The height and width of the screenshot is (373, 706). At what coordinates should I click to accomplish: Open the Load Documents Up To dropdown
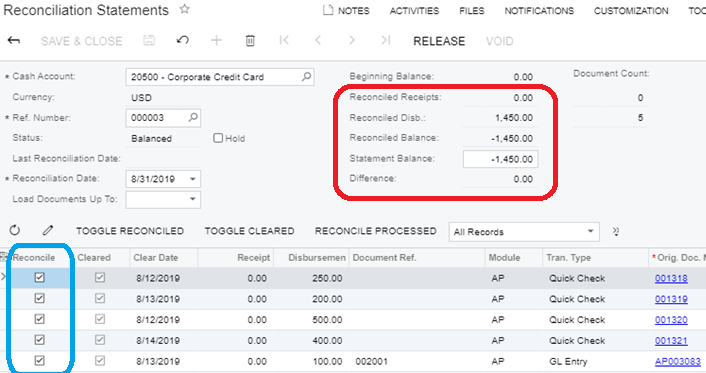193,199
